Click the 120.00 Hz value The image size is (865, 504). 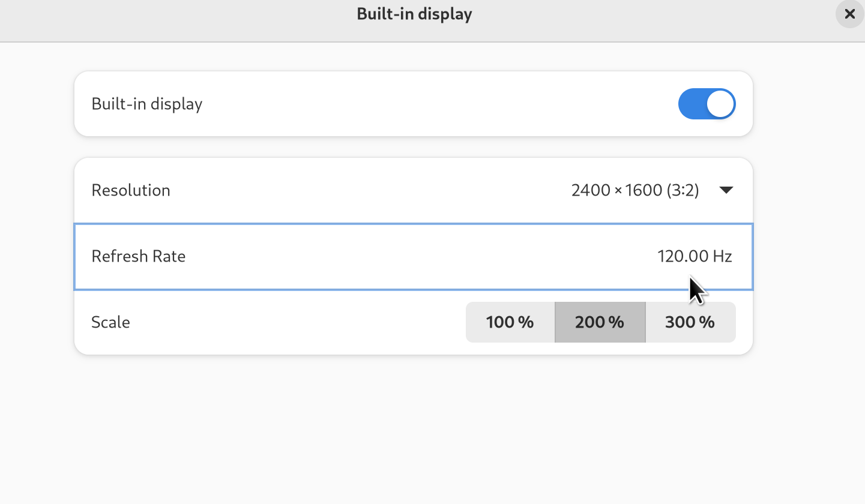tap(695, 256)
